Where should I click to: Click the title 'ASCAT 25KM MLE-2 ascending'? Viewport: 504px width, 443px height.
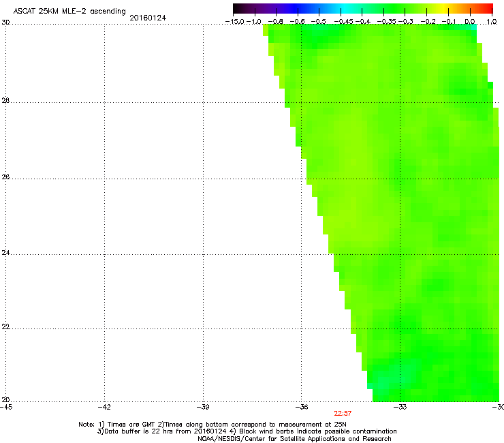pyautogui.click(x=69, y=11)
